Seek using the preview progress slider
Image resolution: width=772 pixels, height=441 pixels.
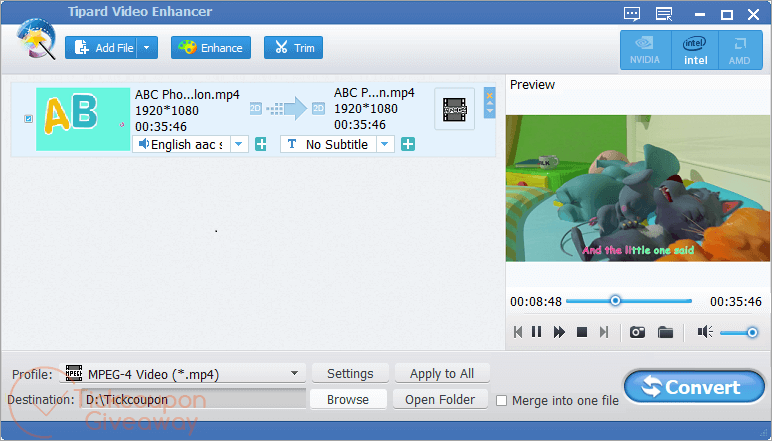click(629, 301)
